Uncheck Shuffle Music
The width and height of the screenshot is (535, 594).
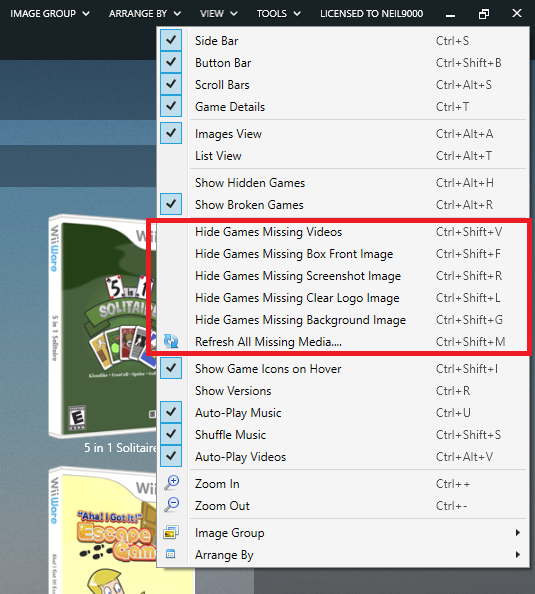click(171, 434)
